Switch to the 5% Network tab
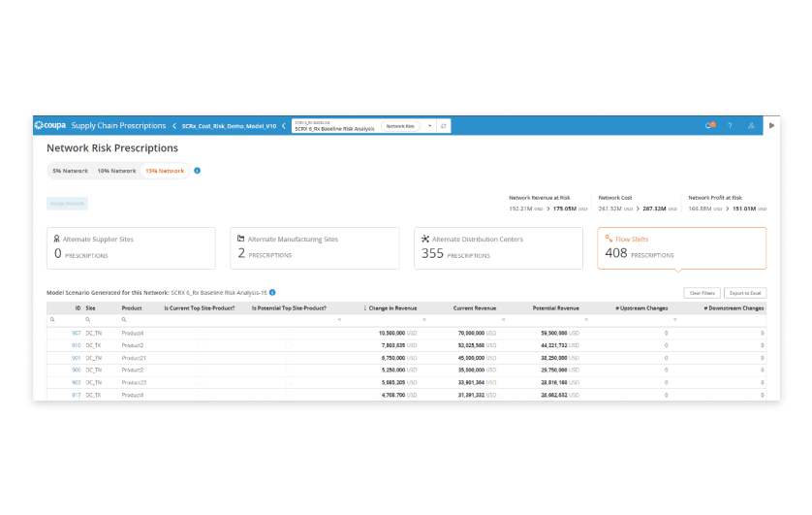The image size is (812, 515). tap(71, 171)
